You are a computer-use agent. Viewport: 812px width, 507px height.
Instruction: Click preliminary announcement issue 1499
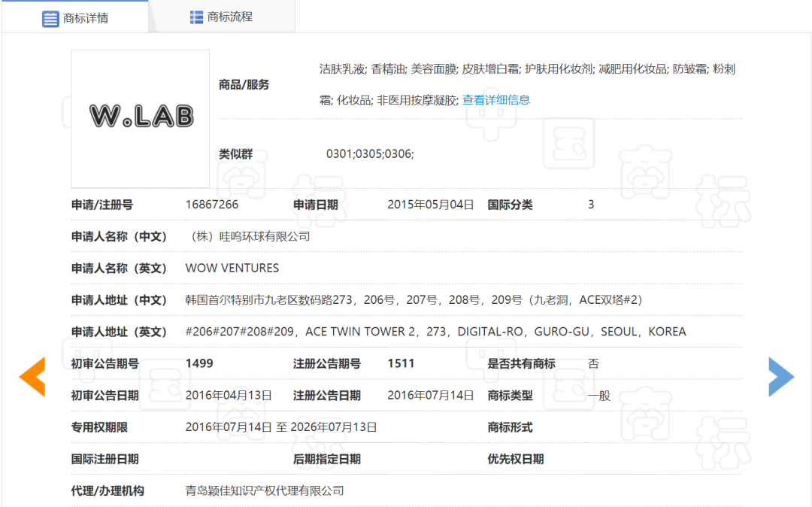pos(199,363)
